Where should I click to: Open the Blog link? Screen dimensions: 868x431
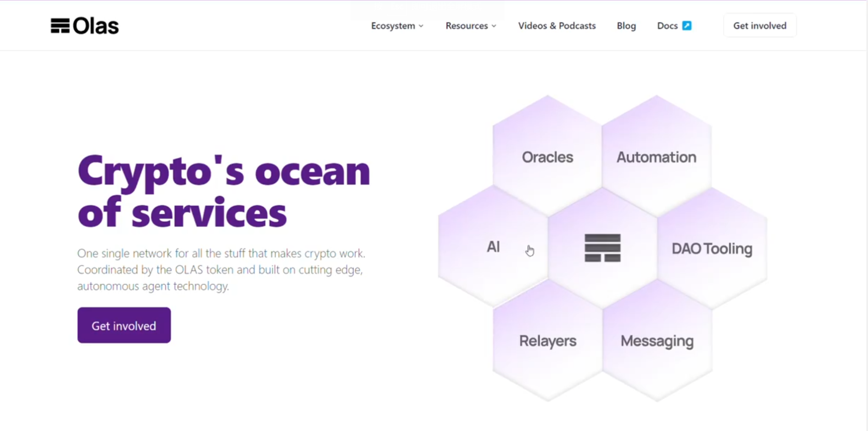pyautogui.click(x=626, y=26)
